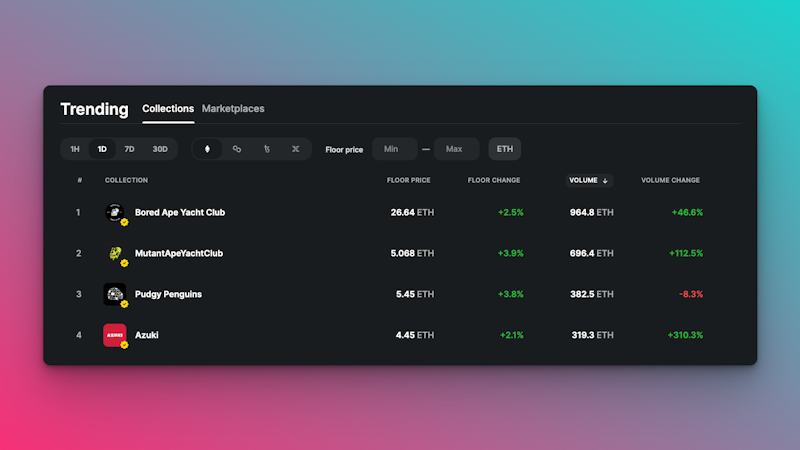Screen dimensions: 800x450
Task: Select the 1D time range
Action: coord(102,149)
